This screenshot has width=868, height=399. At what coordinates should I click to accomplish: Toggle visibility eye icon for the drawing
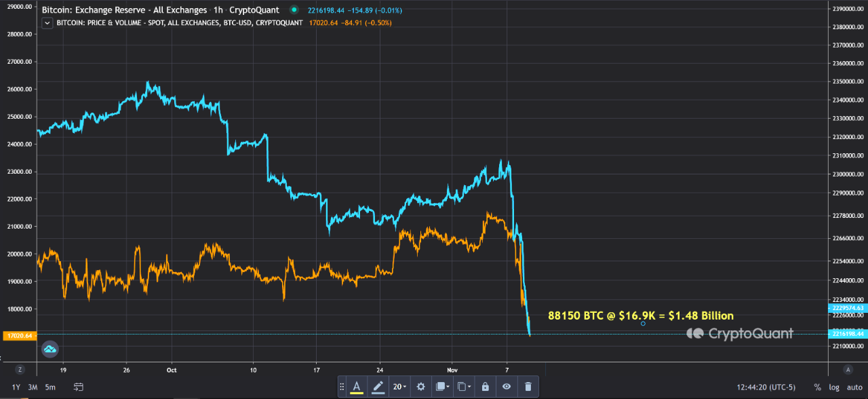point(507,387)
